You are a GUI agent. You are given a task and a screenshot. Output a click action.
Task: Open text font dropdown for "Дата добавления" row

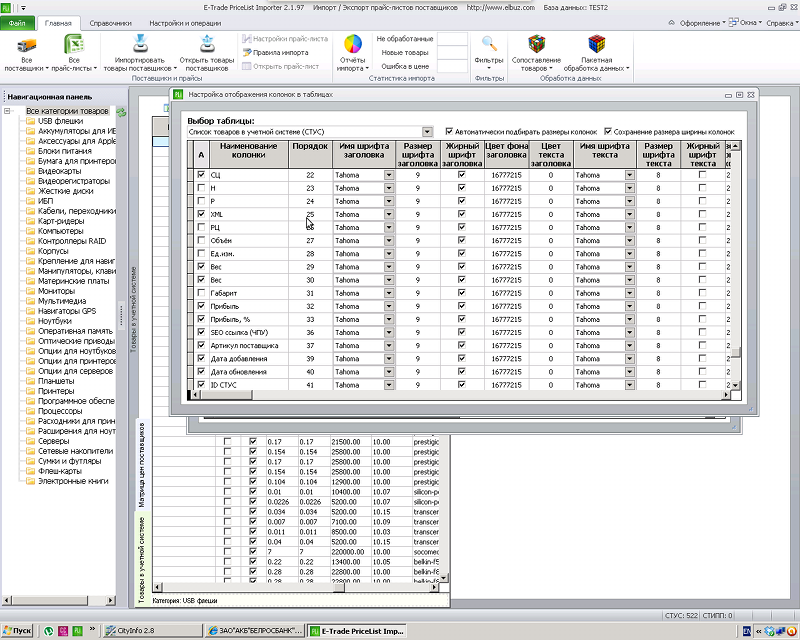(630, 359)
